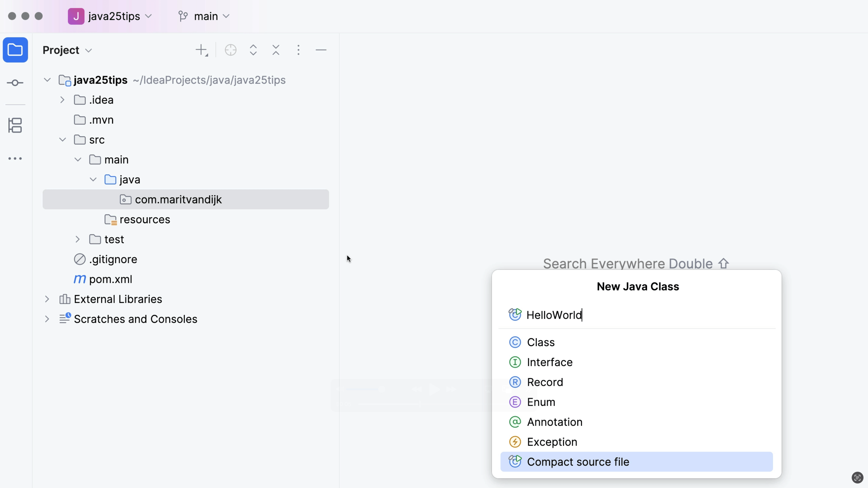This screenshot has height=488, width=868.
Task: Open the java25tips project switcher
Action: tap(111, 16)
